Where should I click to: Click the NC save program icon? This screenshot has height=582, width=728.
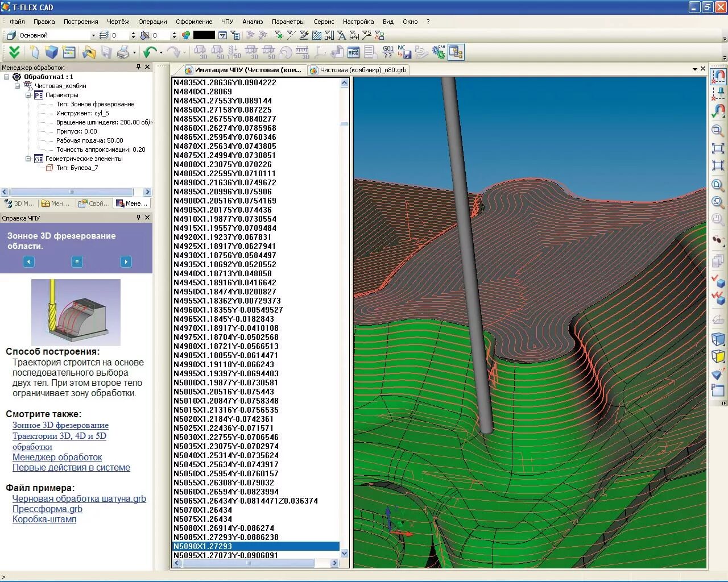[404, 52]
